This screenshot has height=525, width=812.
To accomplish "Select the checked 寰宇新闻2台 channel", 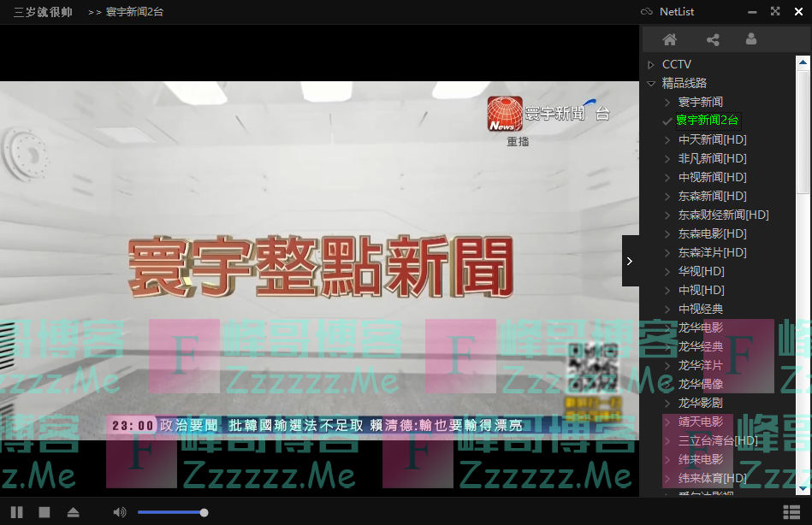I will point(707,121).
